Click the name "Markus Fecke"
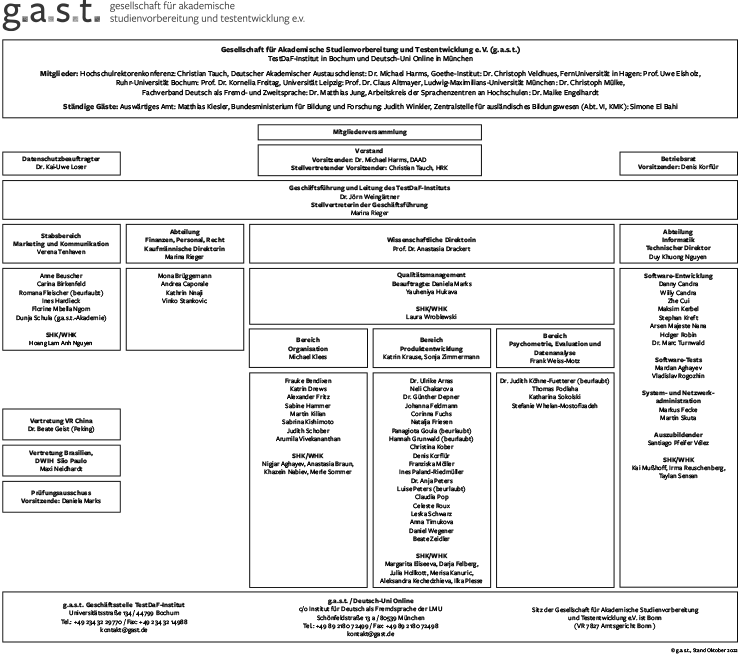743x655 pixels. (678, 409)
